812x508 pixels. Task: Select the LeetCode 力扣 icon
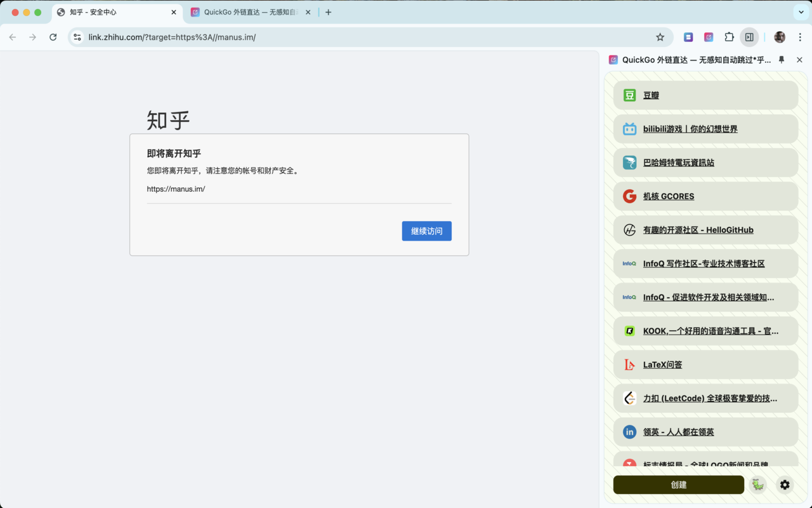point(629,398)
